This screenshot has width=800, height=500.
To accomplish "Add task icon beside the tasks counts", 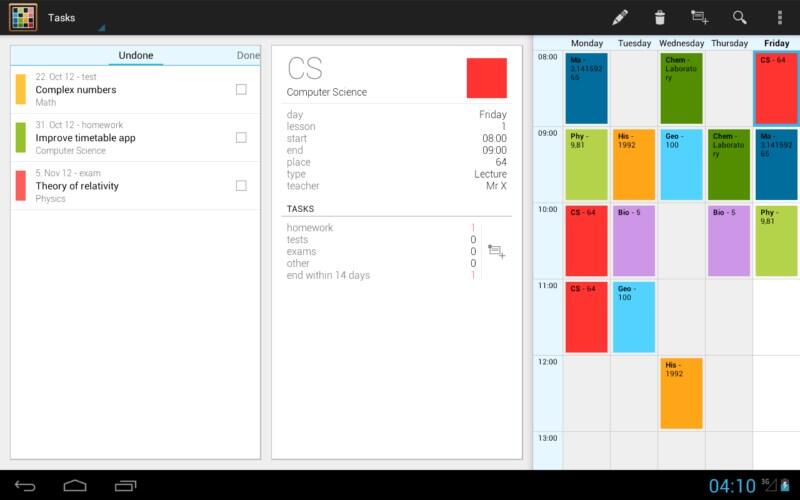I will tap(496, 252).
